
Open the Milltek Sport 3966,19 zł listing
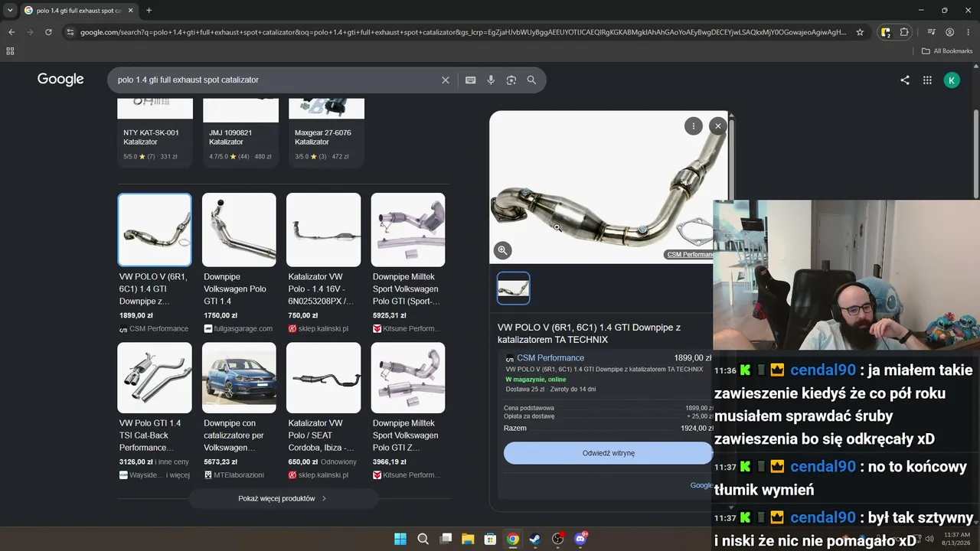[x=408, y=411]
